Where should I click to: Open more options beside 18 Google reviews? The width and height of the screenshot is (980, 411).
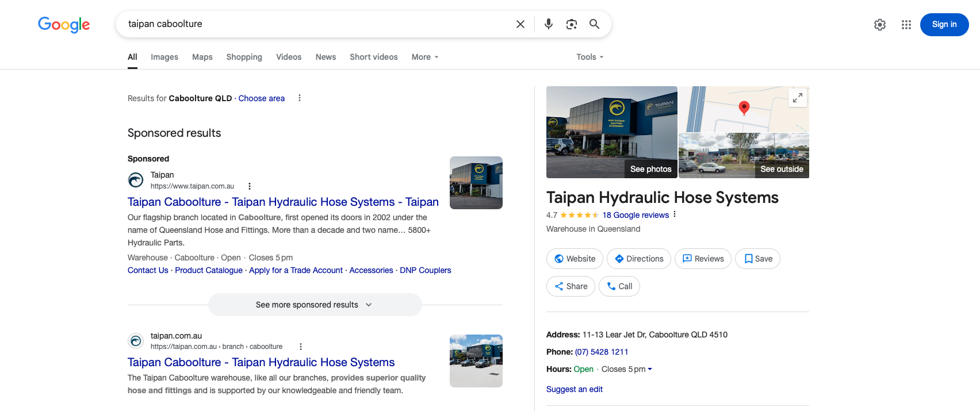click(x=675, y=214)
